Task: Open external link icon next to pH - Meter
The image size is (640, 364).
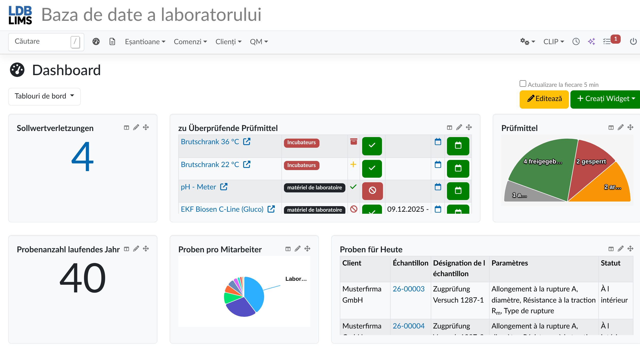Action: click(224, 187)
